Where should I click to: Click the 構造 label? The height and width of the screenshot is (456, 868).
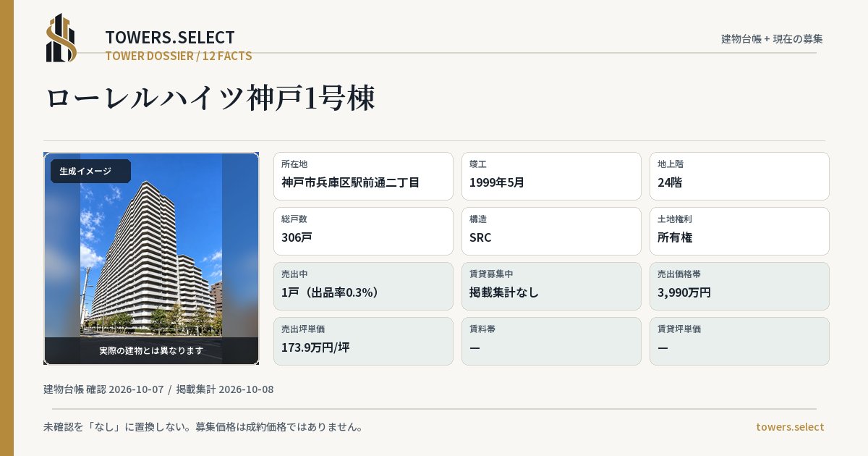click(x=478, y=219)
